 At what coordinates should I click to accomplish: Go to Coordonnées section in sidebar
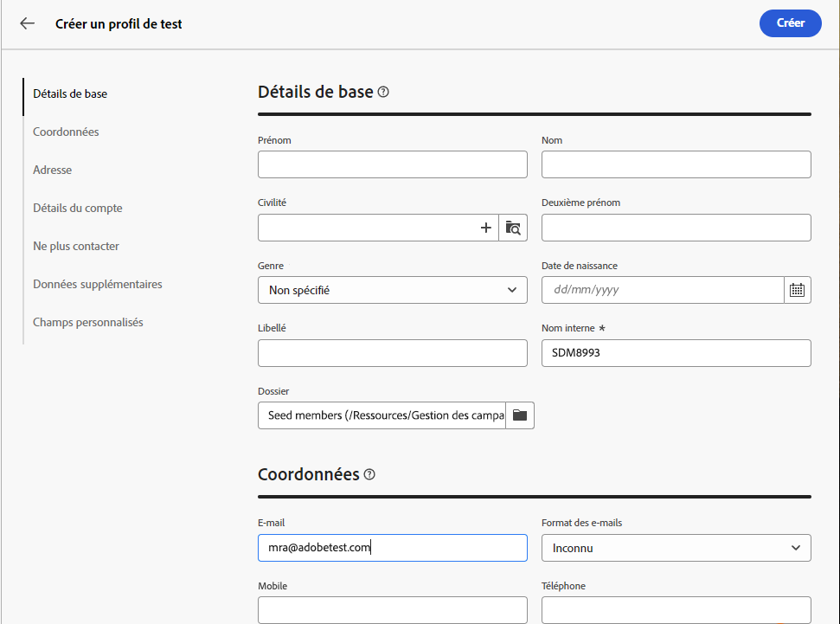[66, 132]
